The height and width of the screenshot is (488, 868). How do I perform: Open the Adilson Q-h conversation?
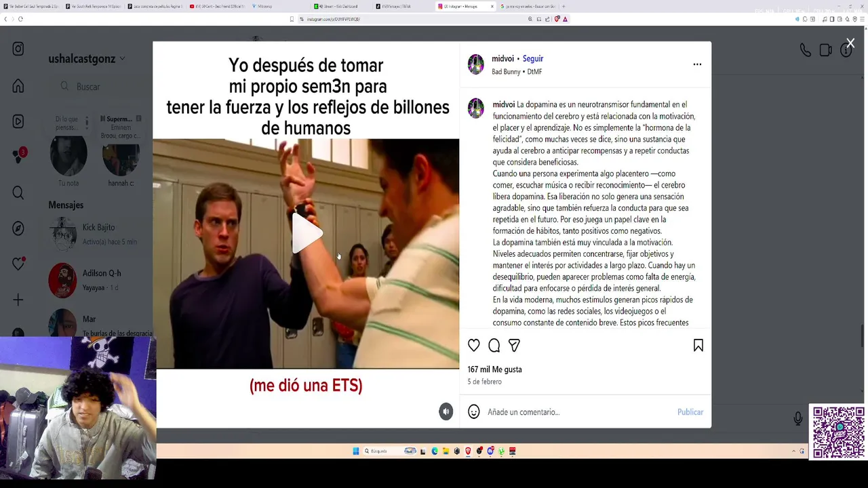[x=100, y=279]
